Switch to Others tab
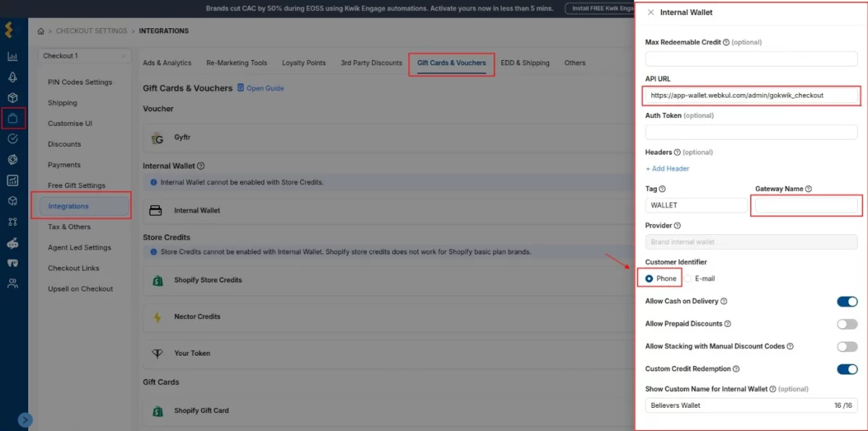Screen dimensions: 868x431 (575, 63)
